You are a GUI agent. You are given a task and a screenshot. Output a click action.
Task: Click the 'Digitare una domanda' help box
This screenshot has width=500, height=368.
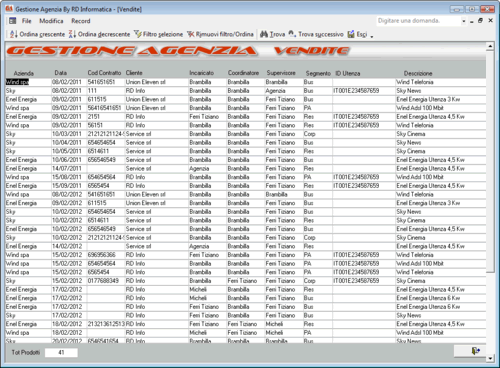[x=419, y=21]
